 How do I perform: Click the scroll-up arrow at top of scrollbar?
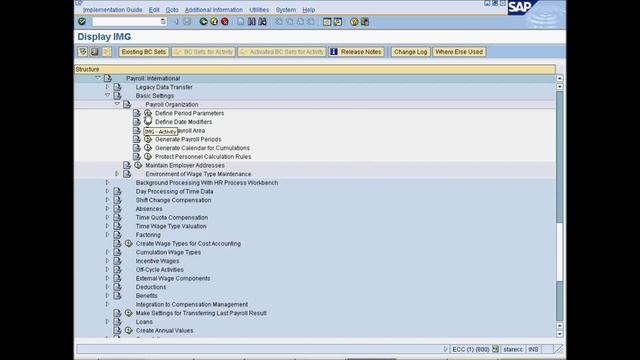pos(560,78)
